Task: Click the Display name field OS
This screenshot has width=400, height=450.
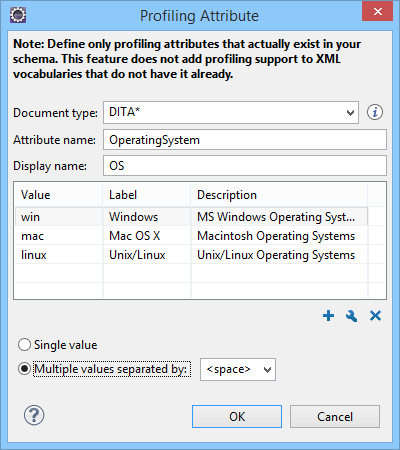Action: (245, 166)
